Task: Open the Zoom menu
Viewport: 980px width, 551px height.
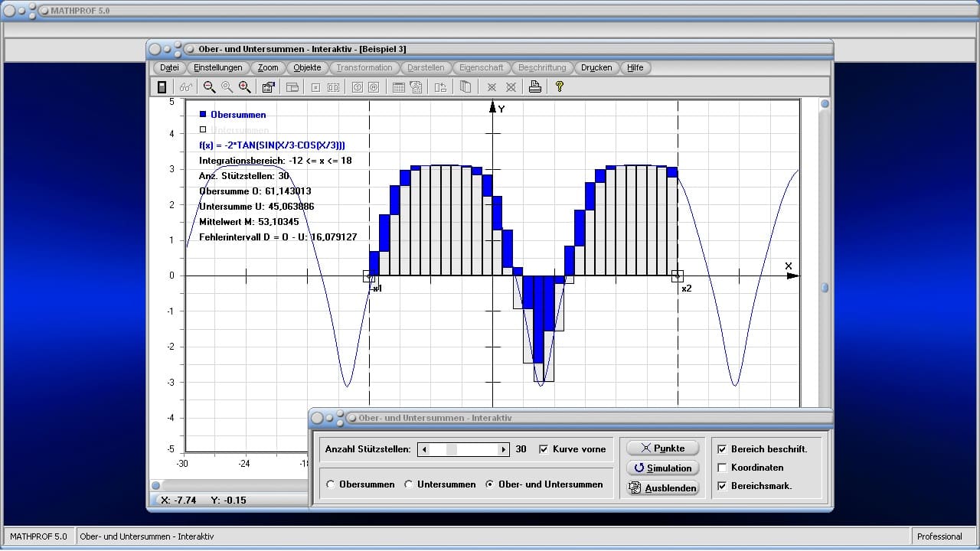Action: (268, 67)
